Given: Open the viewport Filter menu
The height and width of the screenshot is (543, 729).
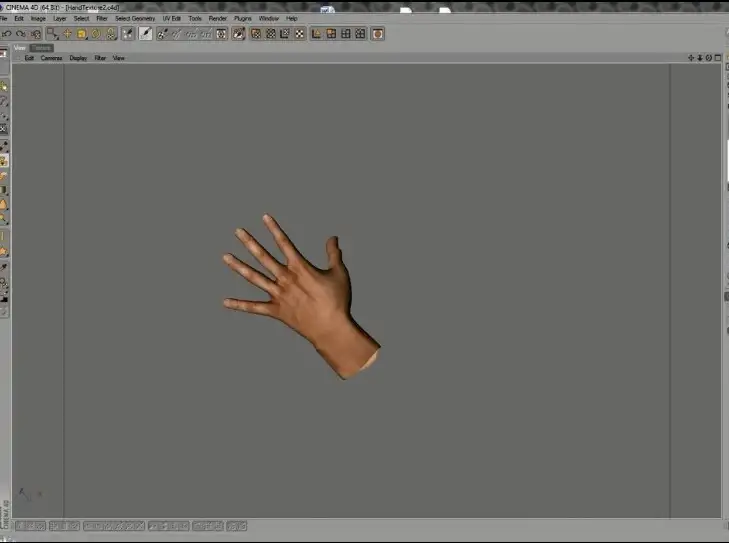Looking at the screenshot, I should [100, 58].
